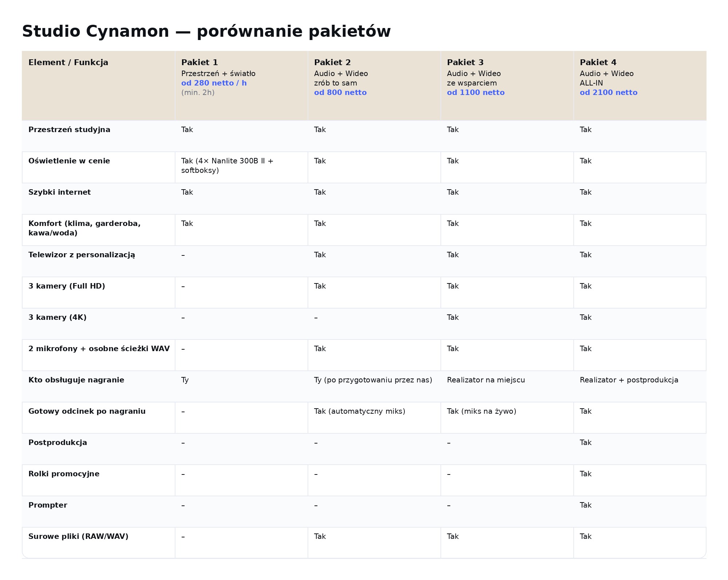Click the 'Przestrzeń studyjna' row label
Image resolution: width=728 pixels, height=580 pixels.
tap(69, 130)
